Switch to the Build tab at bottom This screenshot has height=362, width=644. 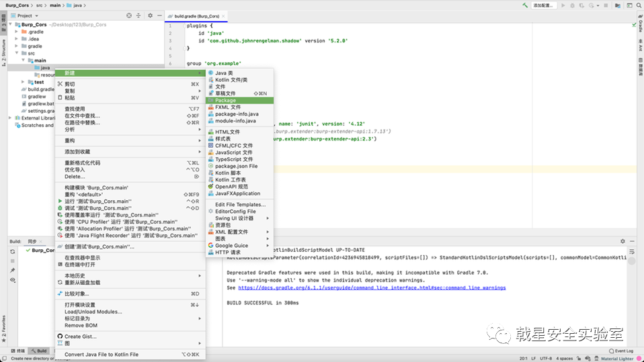[38, 351]
